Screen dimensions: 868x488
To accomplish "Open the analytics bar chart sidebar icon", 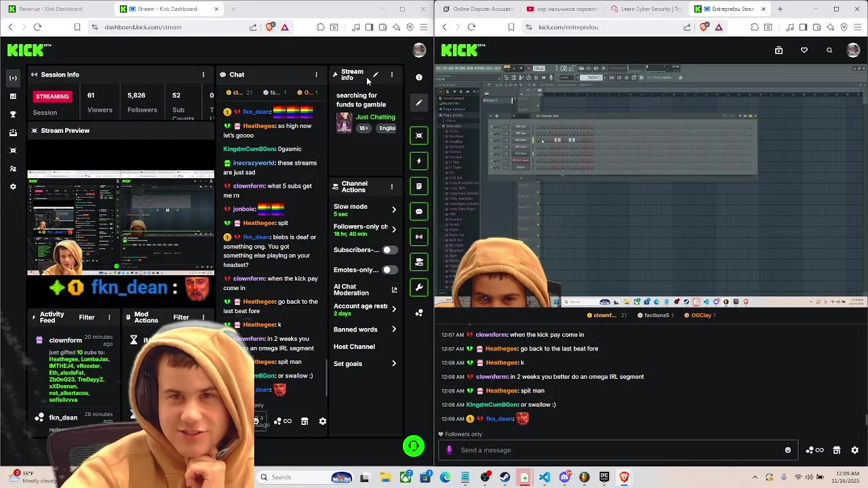I will 13,96.
